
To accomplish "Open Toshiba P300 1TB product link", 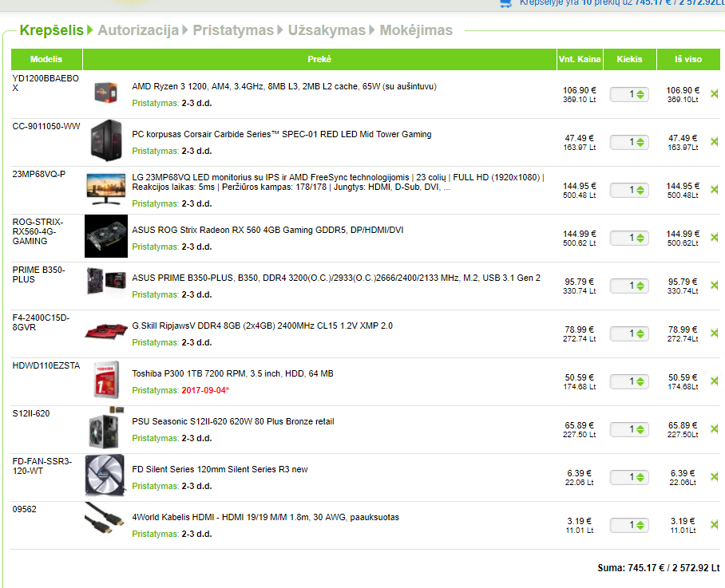I will pyautogui.click(x=232, y=373).
